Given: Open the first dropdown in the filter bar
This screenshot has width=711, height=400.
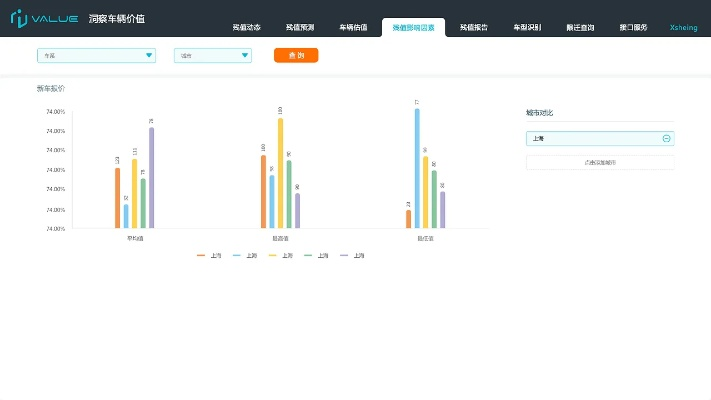Looking at the screenshot, I should click(x=96, y=56).
